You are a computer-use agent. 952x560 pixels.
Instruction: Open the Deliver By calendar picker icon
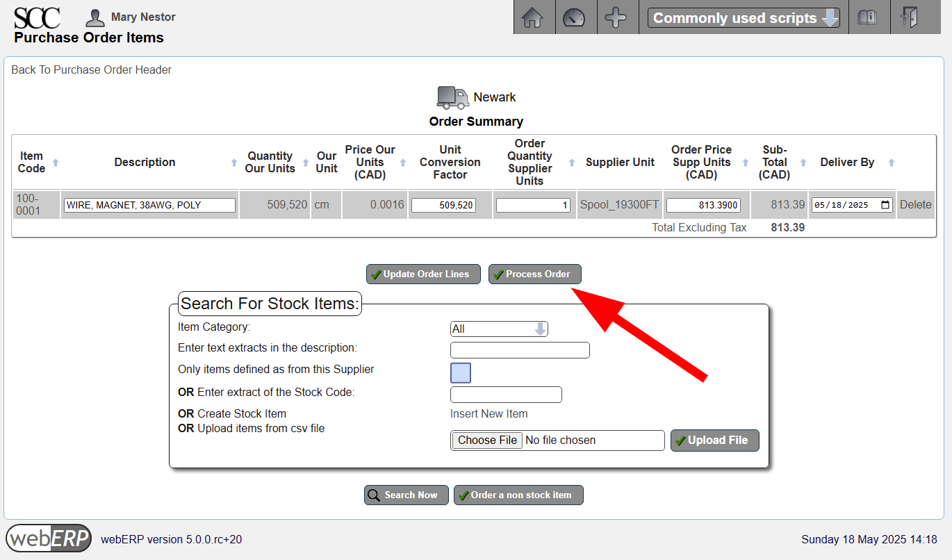[885, 205]
